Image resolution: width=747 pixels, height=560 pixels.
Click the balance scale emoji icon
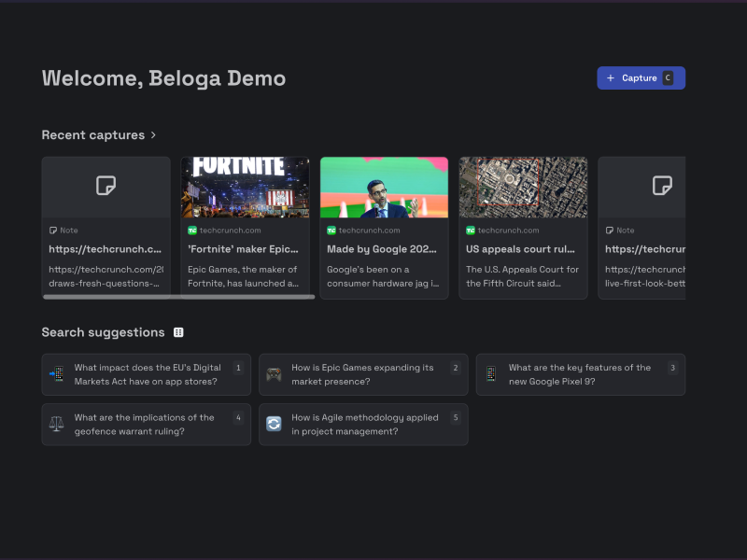[57, 424]
